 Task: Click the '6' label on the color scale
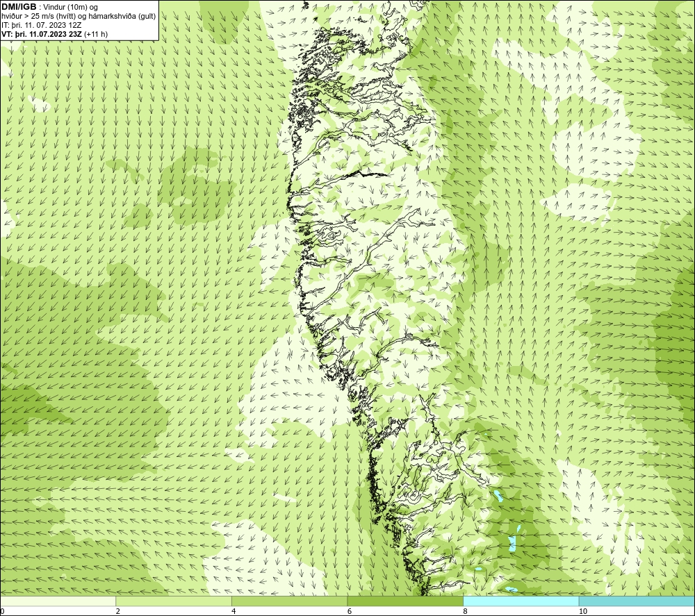(x=350, y=612)
